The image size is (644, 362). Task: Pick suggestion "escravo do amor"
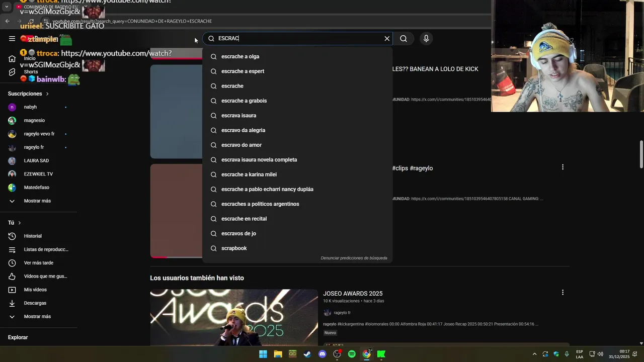tap(297, 145)
